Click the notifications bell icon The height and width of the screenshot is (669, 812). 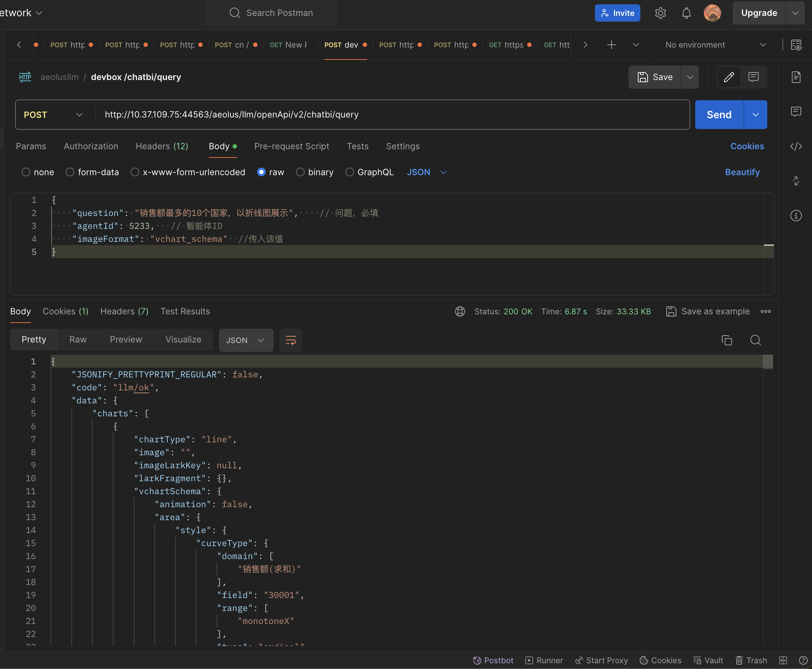(x=686, y=13)
